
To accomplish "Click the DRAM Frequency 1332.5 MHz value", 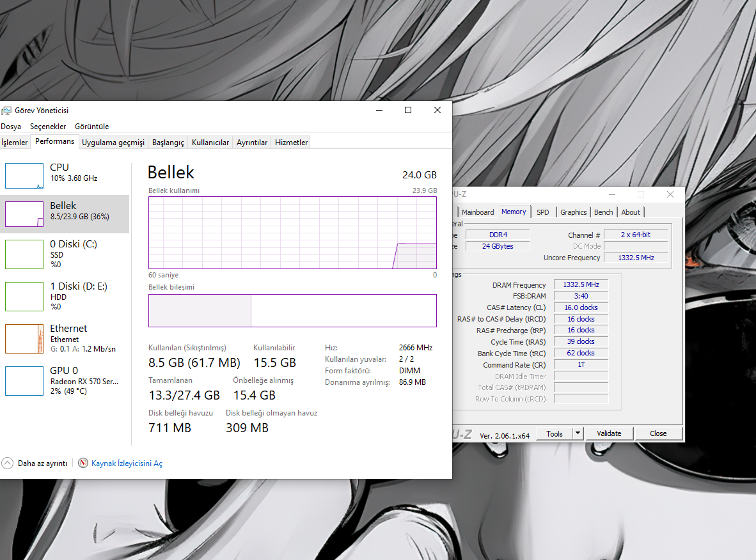I will pyautogui.click(x=581, y=285).
